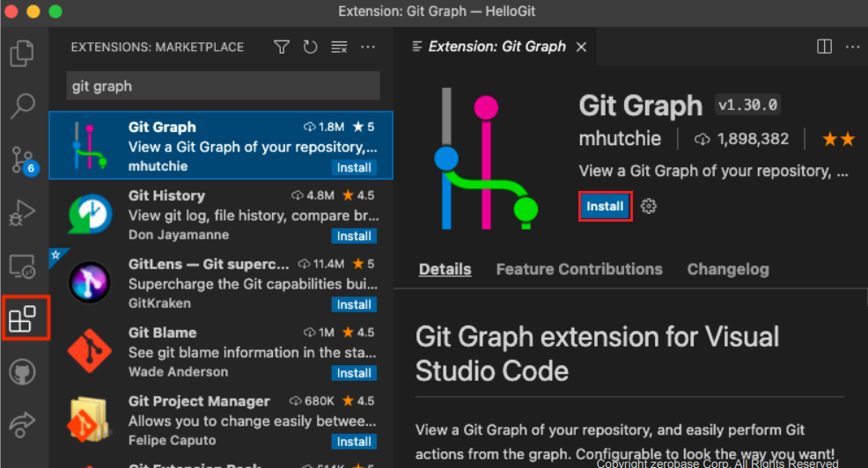Viewport: 868px width, 468px height.
Task: Click the Git Blame red diamond icon
Action: pos(90,351)
